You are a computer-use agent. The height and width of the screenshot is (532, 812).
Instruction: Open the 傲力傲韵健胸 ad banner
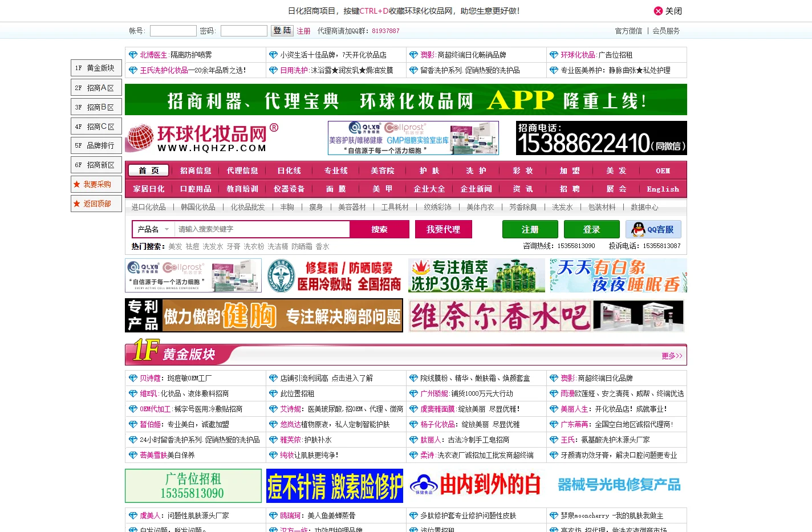click(264, 315)
